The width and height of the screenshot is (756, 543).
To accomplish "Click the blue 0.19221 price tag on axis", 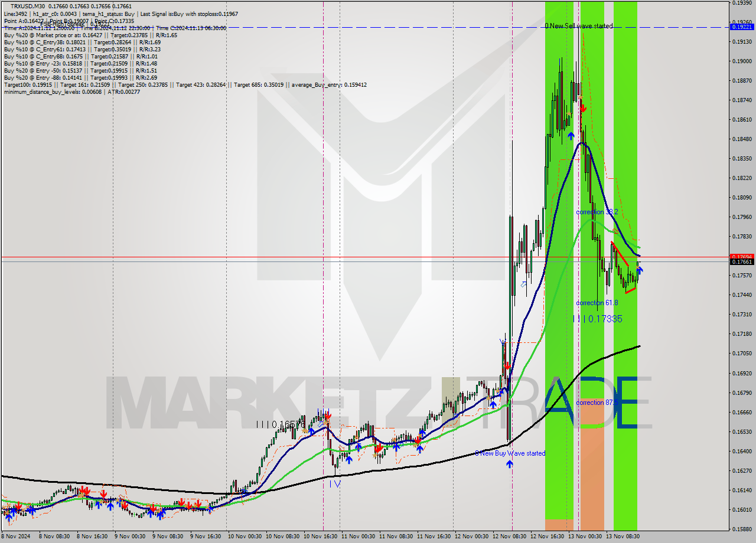I will click(743, 27).
